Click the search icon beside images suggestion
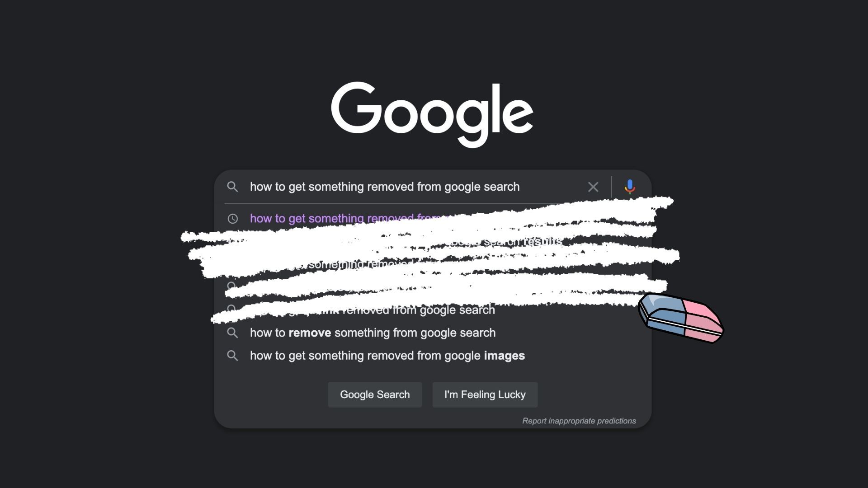The height and width of the screenshot is (488, 868). click(232, 355)
